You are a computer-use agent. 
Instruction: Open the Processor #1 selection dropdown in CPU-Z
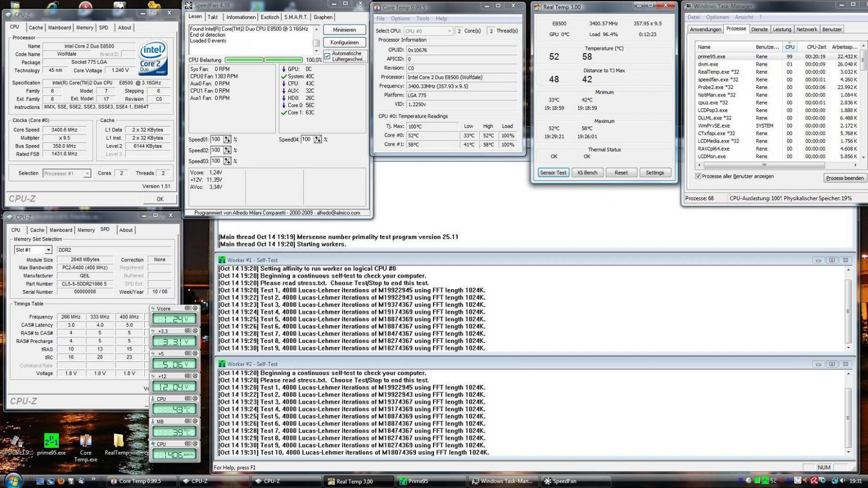(x=67, y=174)
